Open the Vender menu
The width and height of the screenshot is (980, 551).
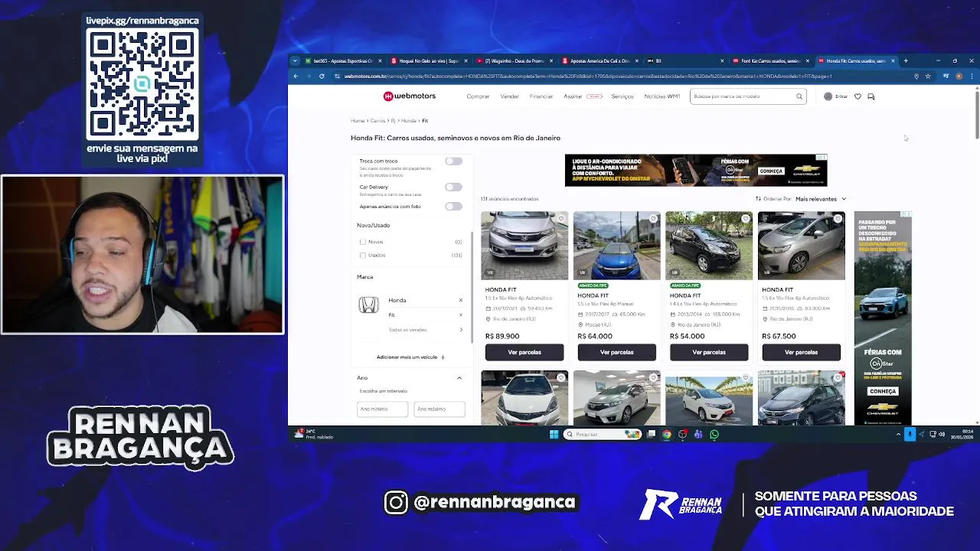(510, 96)
